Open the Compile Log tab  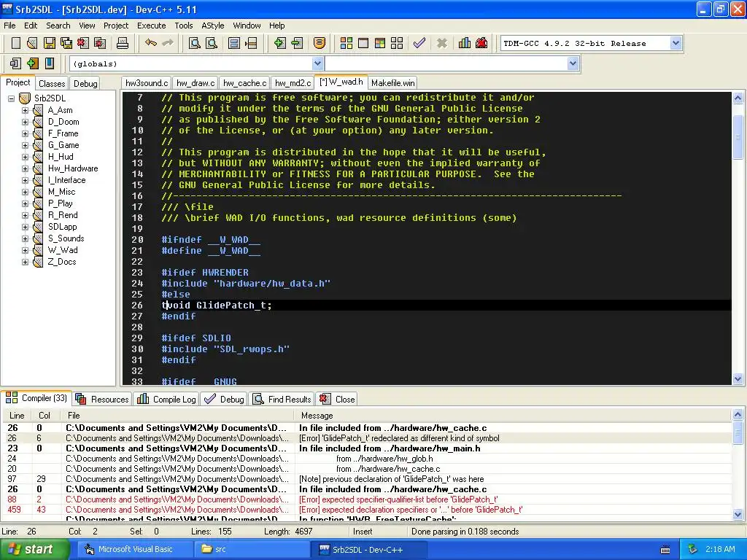point(166,399)
